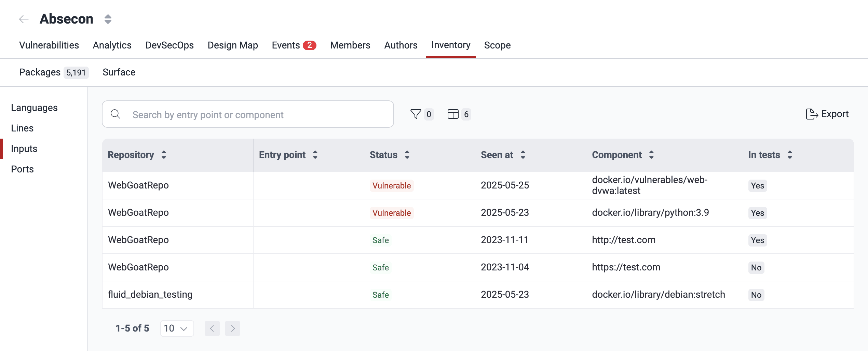868x351 pixels.
Task: Open the group switcher arrows beside Absecon
Action: (107, 19)
